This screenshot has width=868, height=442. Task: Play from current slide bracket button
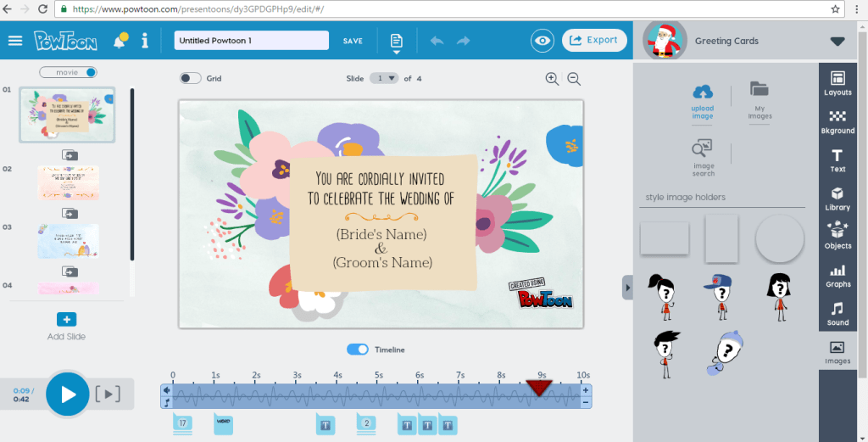pos(108,394)
